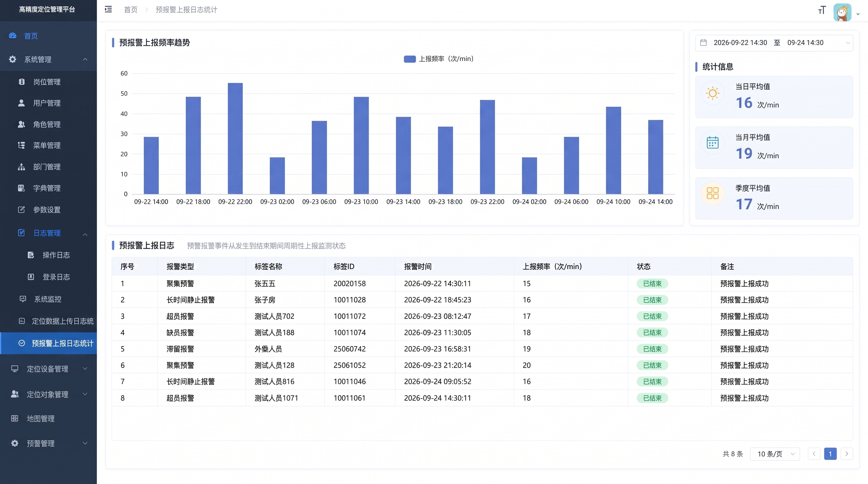This screenshot has width=868, height=484.
Task: Click the 岗位管理 badge icon
Action: 21,82
